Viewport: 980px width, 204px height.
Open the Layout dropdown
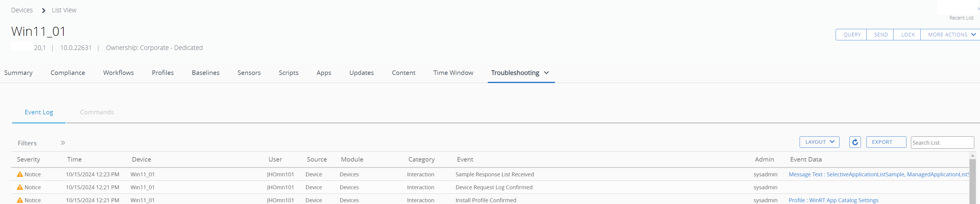point(819,142)
